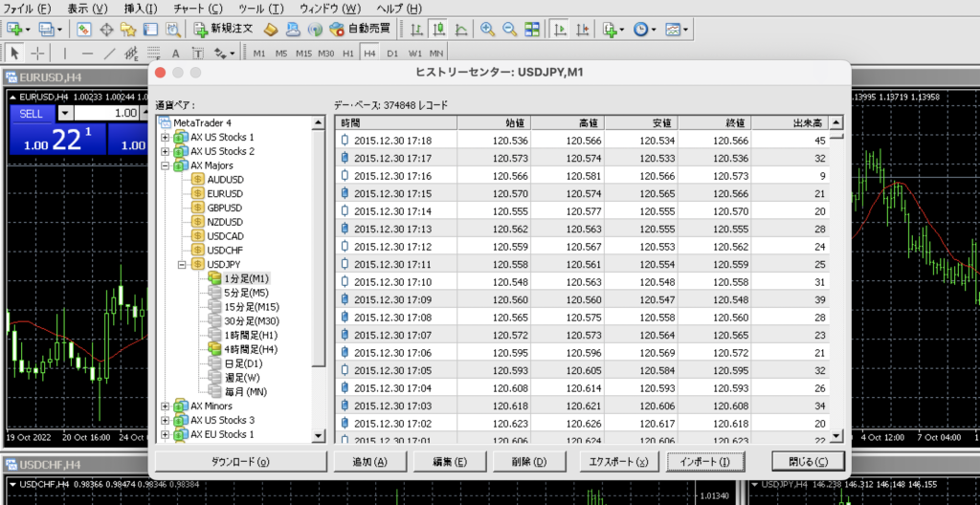Switch to bar chart display icon
The image size is (980, 505).
click(x=417, y=29)
